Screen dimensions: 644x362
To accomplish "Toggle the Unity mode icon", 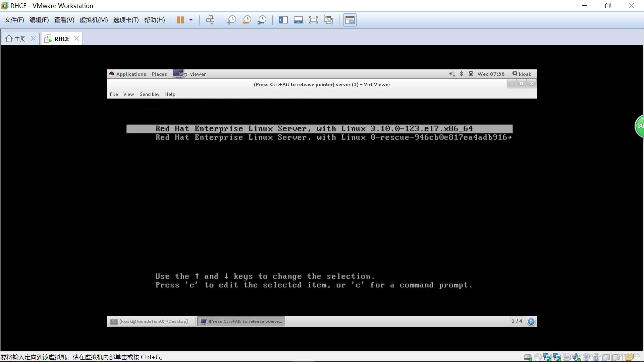I will [x=329, y=20].
